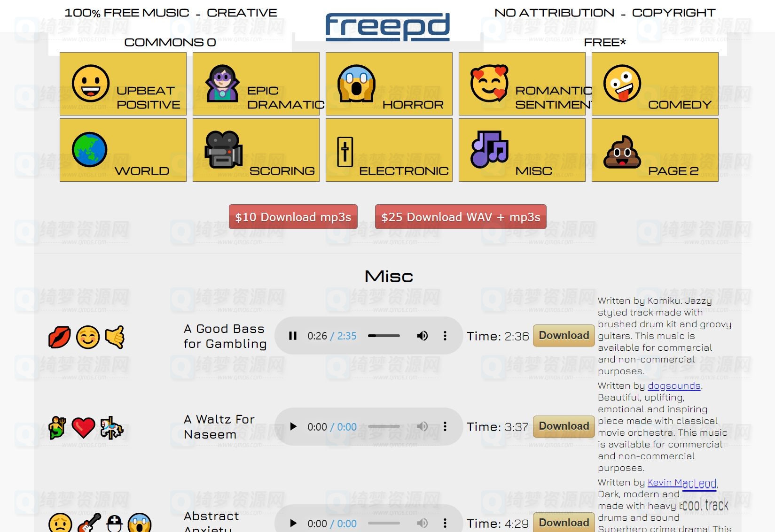Open the dogsounds author link
Viewport: 775px width, 532px height.
(674, 386)
